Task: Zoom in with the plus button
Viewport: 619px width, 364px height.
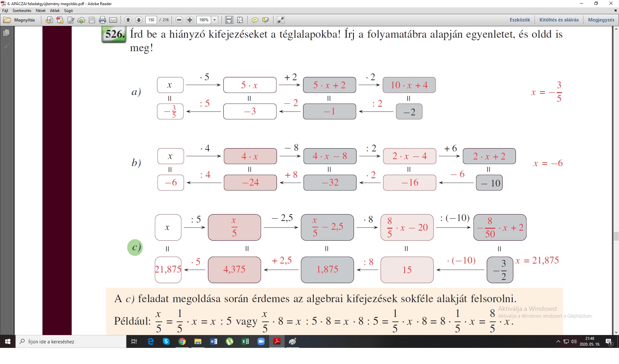Action: tap(190, 20)
